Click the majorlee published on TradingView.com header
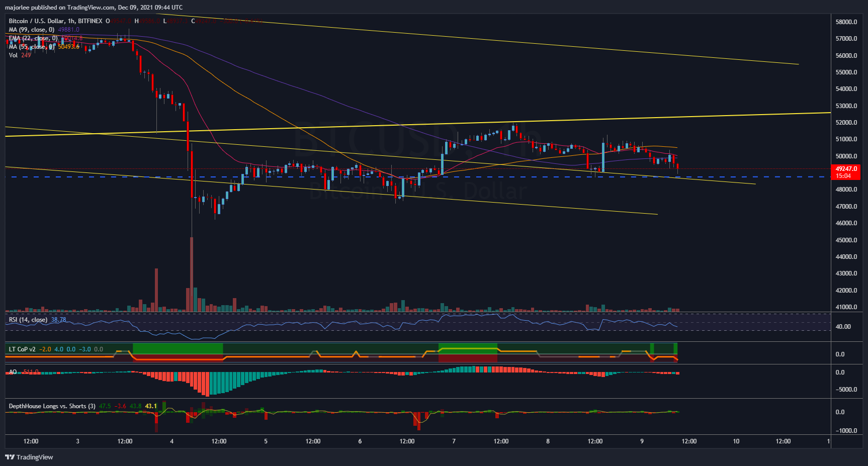 (94, 8)
